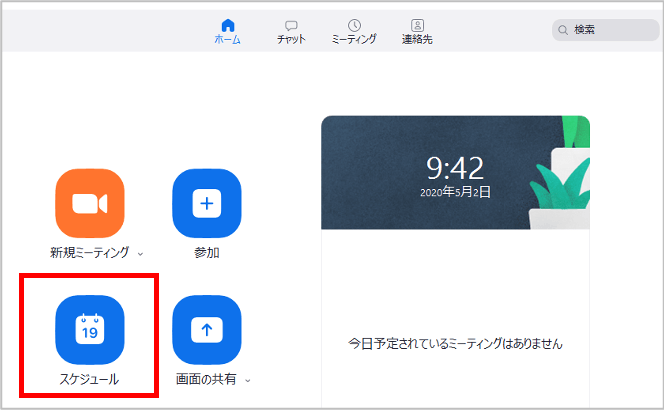Click the スケジュール text label
Viewport: 664px width, 410px height.
tap(90, 379)
